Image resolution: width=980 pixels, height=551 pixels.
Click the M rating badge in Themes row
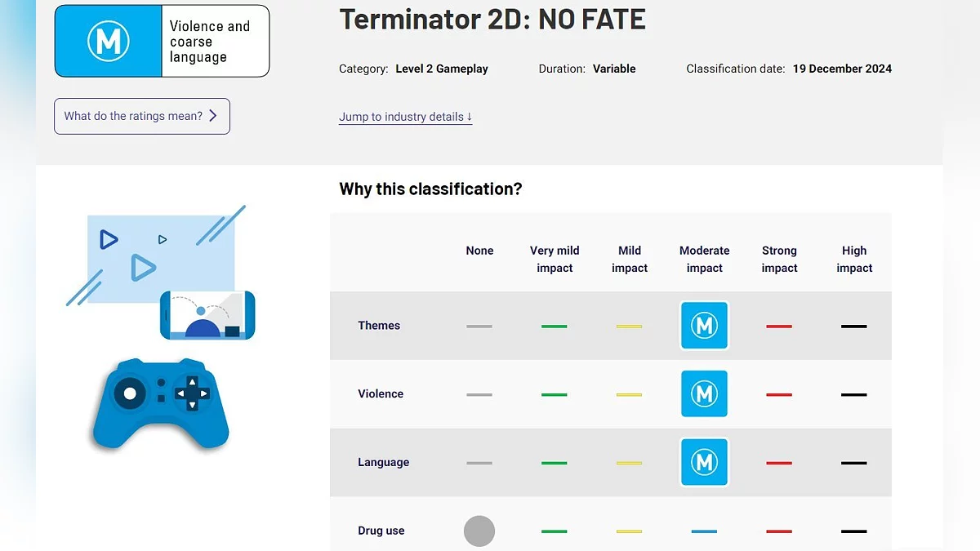pos(704,326)
